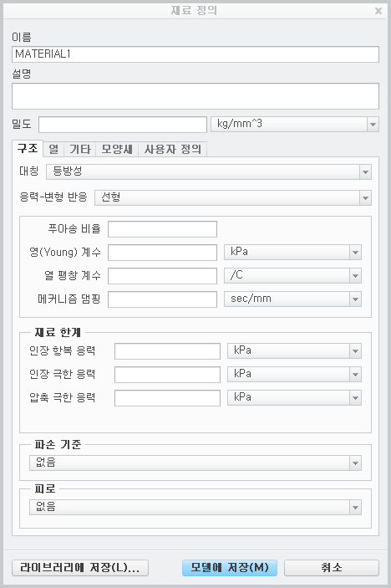Expand the 피로 없음 dropdown

(195, 508)
